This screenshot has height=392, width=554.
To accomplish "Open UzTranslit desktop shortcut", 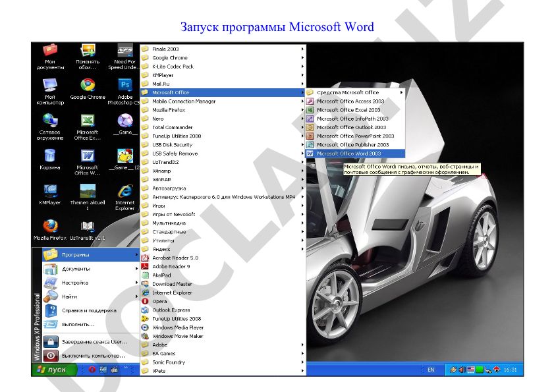I will point(87,230).
